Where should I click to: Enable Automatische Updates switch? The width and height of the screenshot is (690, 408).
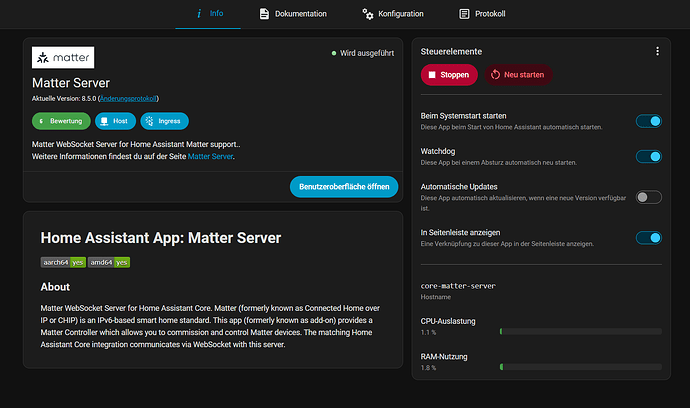tap(649, 197)
